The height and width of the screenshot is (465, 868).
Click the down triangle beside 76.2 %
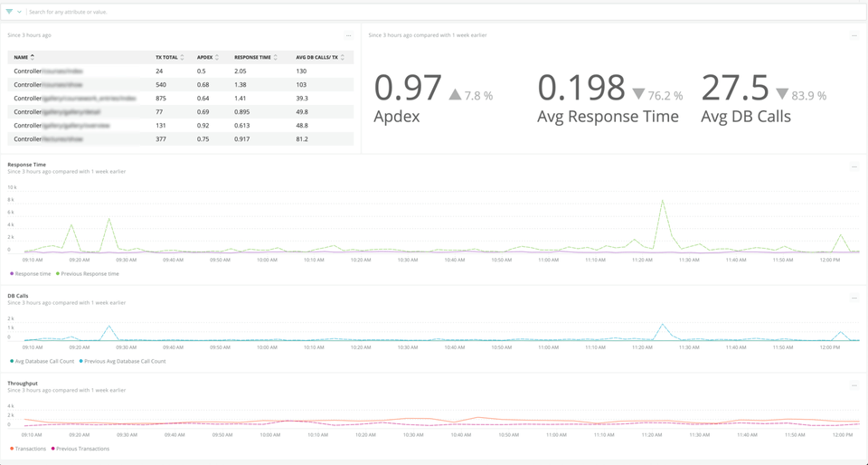point(638,95)
